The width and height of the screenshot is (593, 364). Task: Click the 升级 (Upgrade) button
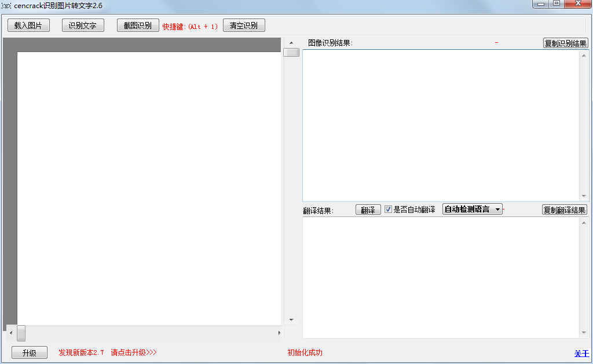[x=29, y=352]
